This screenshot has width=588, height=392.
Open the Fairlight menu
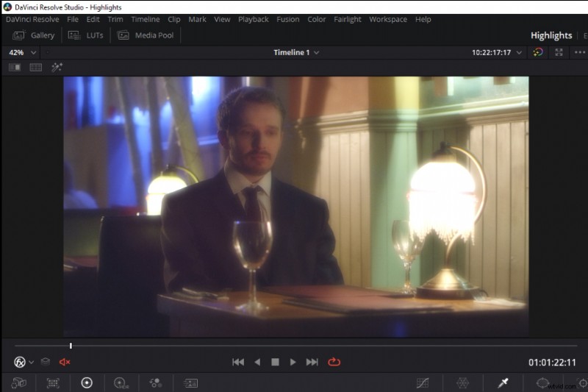tap(348, 20)
